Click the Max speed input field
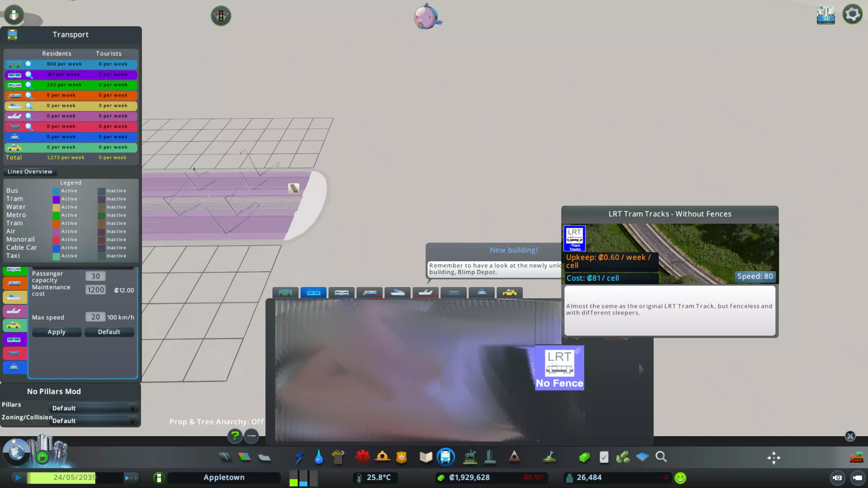Screen dimensions: 868x488 pyautogui.click(x=95, y=317)
